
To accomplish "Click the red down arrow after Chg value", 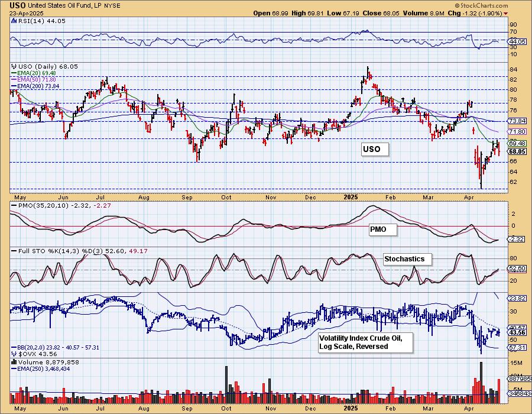I will (x=506, y=13).
